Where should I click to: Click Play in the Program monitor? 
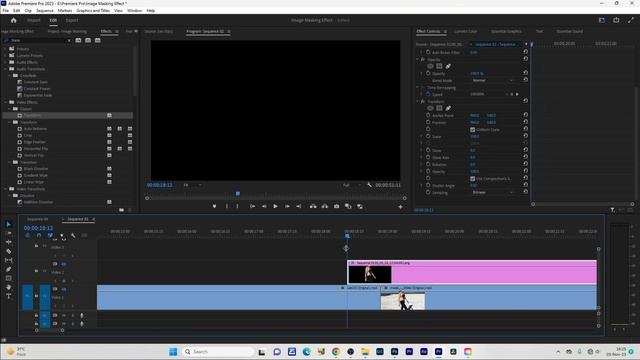tap(276, 207)
